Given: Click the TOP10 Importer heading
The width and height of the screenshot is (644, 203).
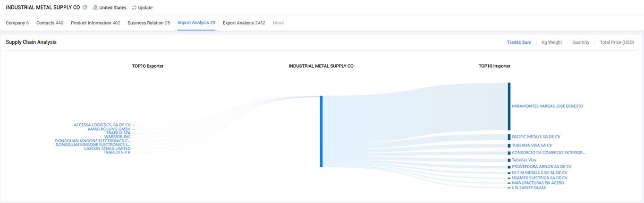Looking at the screenshot, I should point(494,66).
